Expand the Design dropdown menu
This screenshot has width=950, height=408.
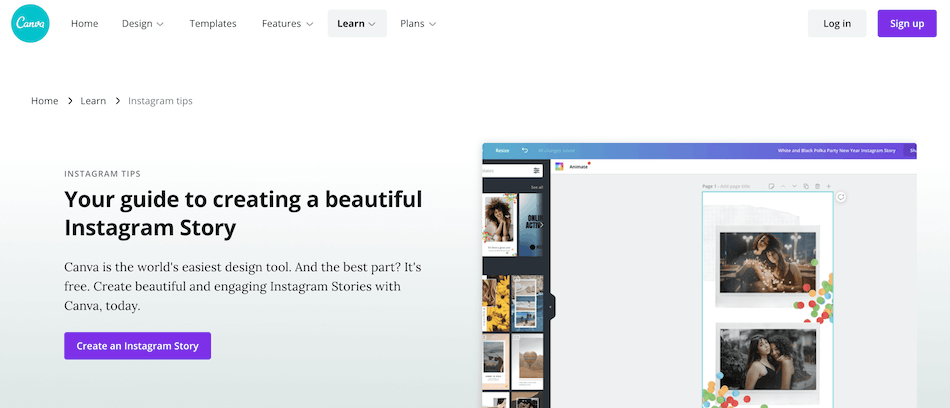pyautogui.click(x=142, y=24)
